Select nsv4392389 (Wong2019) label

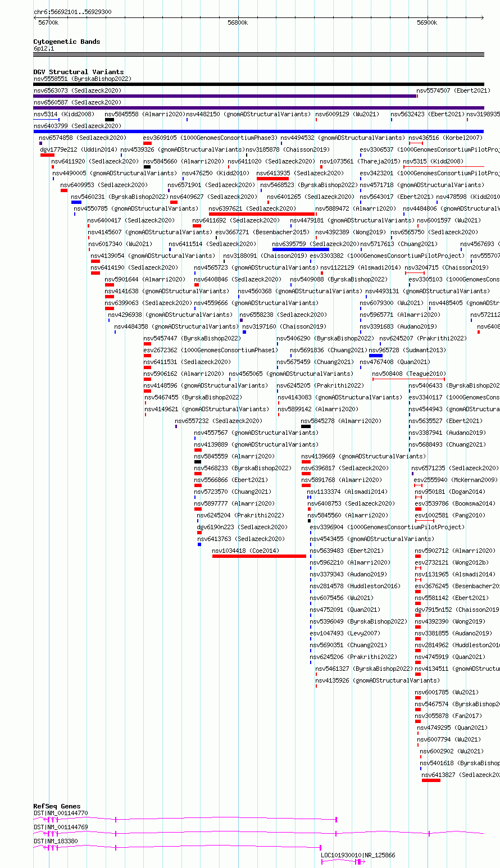pos(350,232)
